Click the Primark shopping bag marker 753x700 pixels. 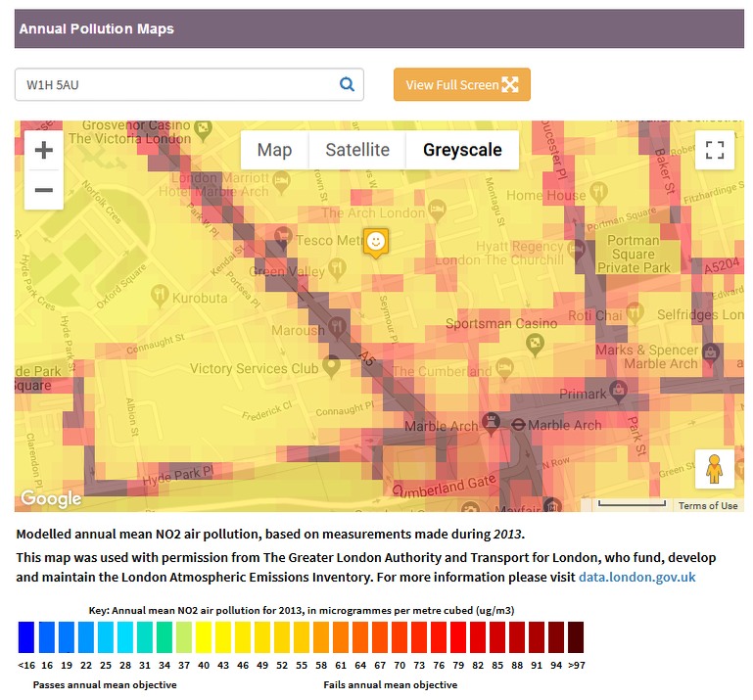[619, 391]
